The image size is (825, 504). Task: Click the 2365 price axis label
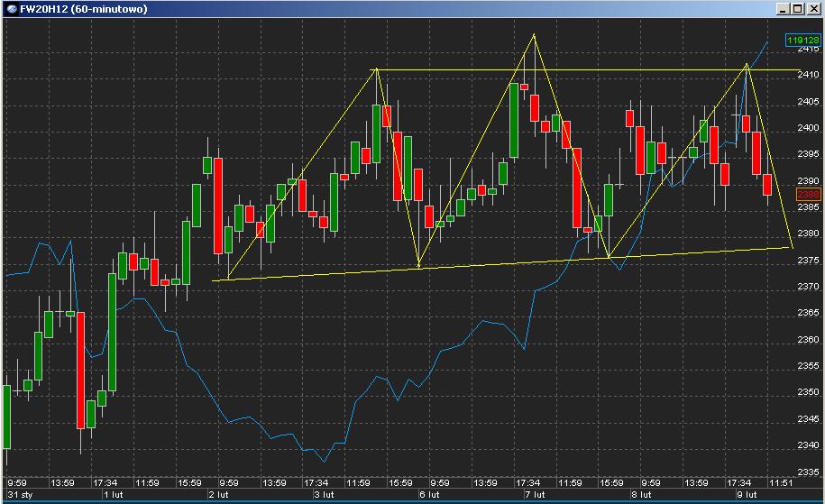tap(808, 313)
